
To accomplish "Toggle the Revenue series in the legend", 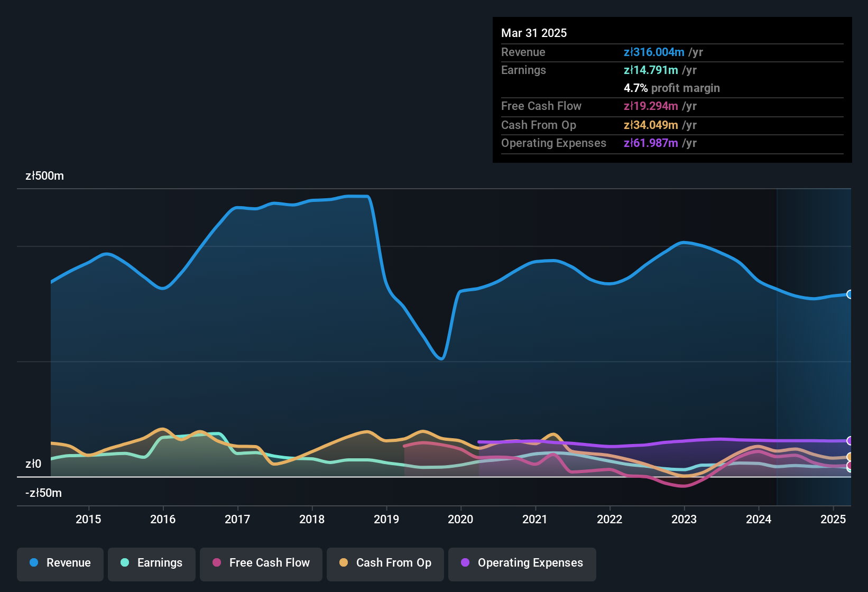I will click(x=60, y=563).
